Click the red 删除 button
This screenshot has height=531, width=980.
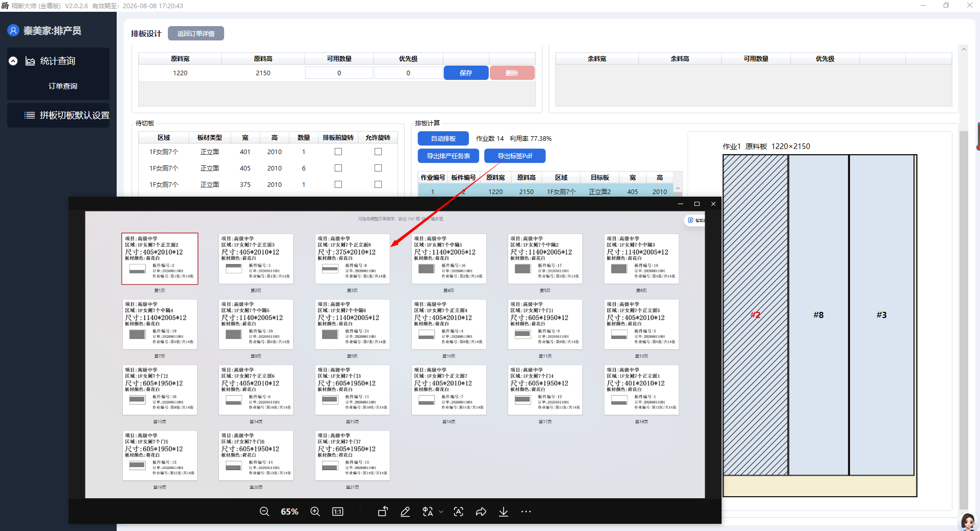point(512,73)
